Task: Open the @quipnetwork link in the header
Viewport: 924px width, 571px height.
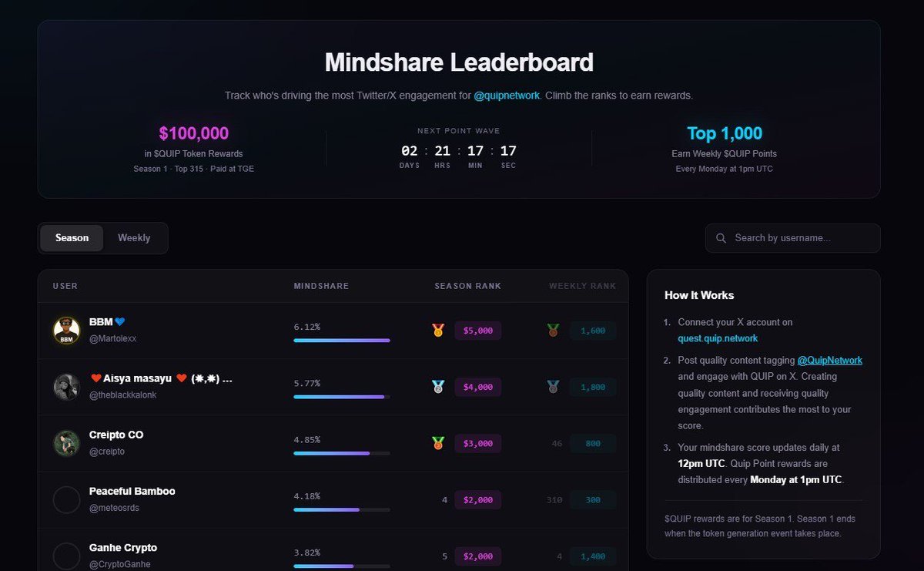Action: pyautogui.click(x=507, y=96)
